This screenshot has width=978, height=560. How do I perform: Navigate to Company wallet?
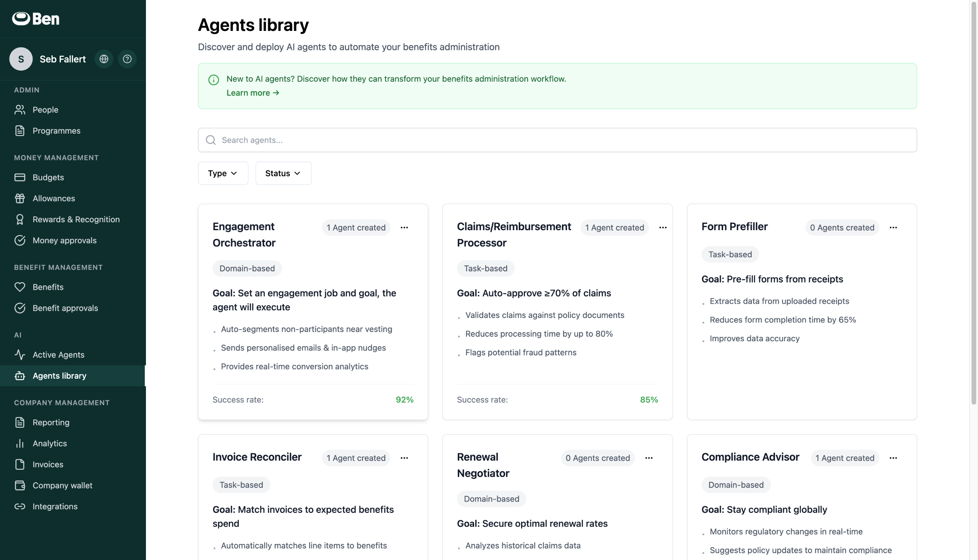(62, 486)
